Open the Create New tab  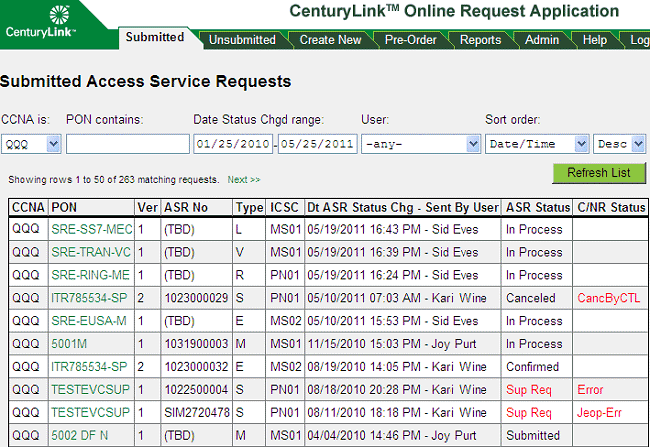pyautogui.click(x=330, y=40)
